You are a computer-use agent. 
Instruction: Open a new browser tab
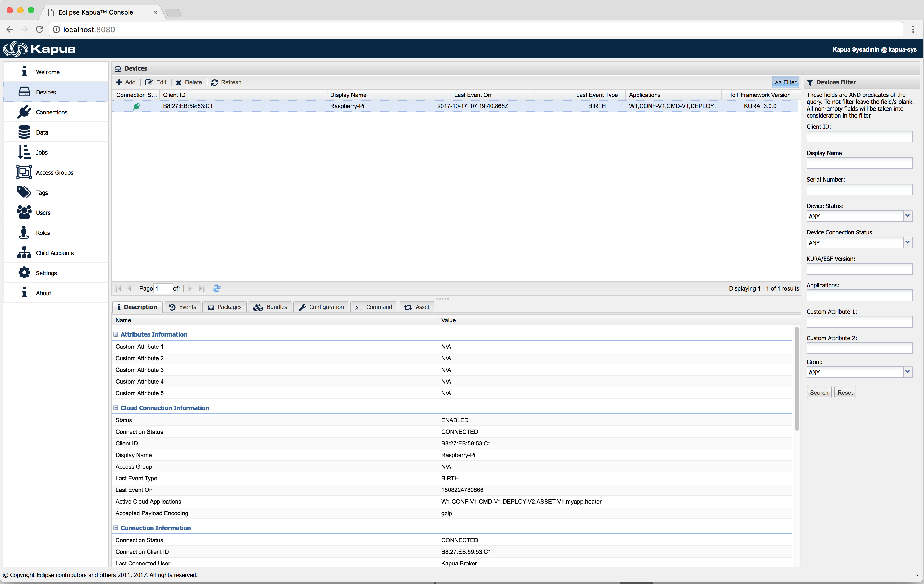174,13
